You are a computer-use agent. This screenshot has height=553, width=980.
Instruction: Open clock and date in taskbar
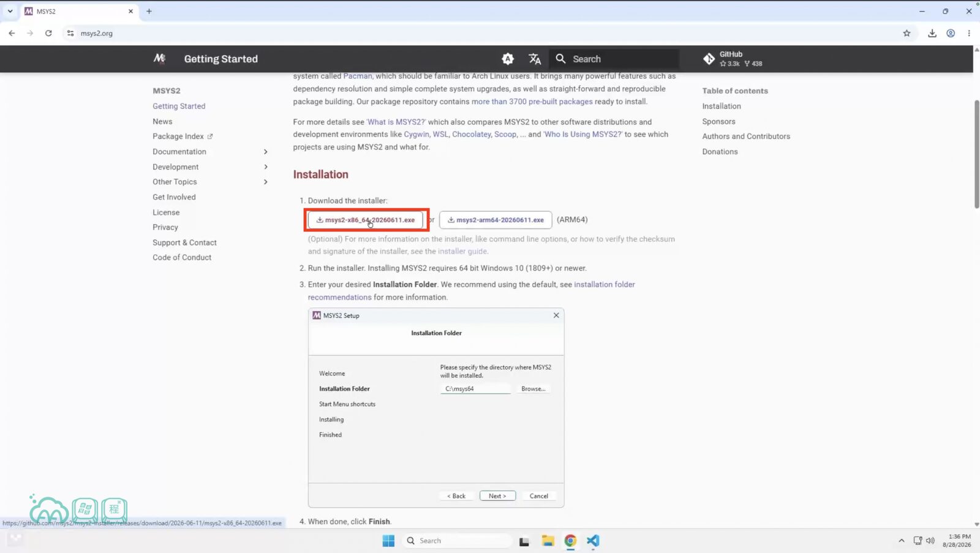point(957,541)
